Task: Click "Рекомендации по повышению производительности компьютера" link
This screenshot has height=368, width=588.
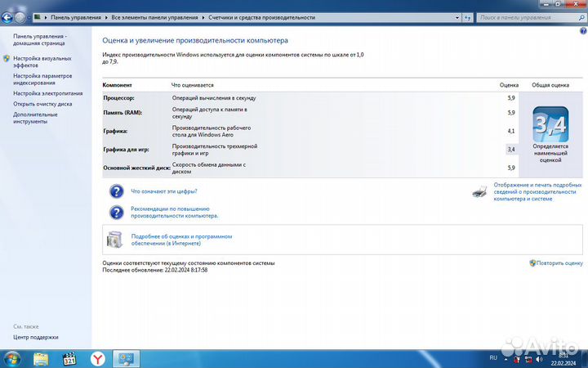Action: 175,212
